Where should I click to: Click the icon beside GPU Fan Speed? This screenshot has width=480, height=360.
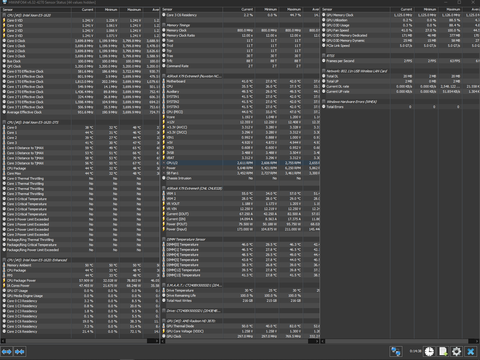click(x=324, y=30)
